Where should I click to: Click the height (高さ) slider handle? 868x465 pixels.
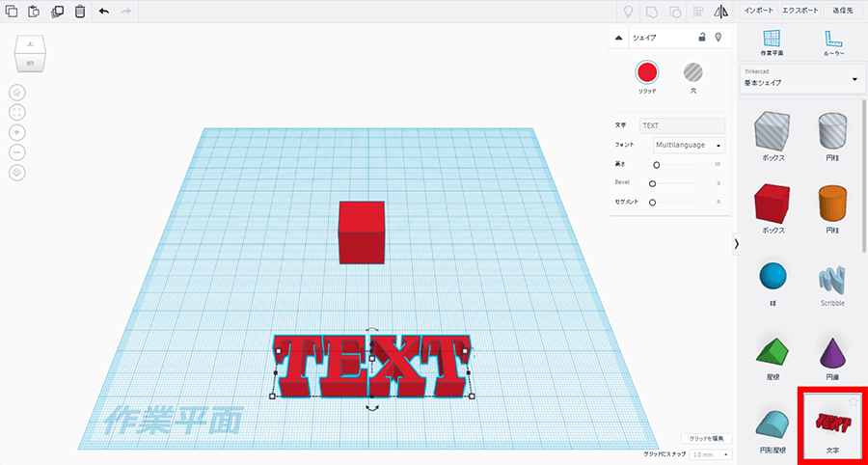[x=656, y=165]
